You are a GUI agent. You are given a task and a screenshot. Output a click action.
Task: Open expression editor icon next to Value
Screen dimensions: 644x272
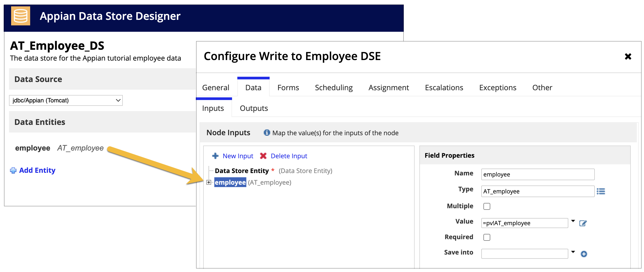[x=583, y=223]
